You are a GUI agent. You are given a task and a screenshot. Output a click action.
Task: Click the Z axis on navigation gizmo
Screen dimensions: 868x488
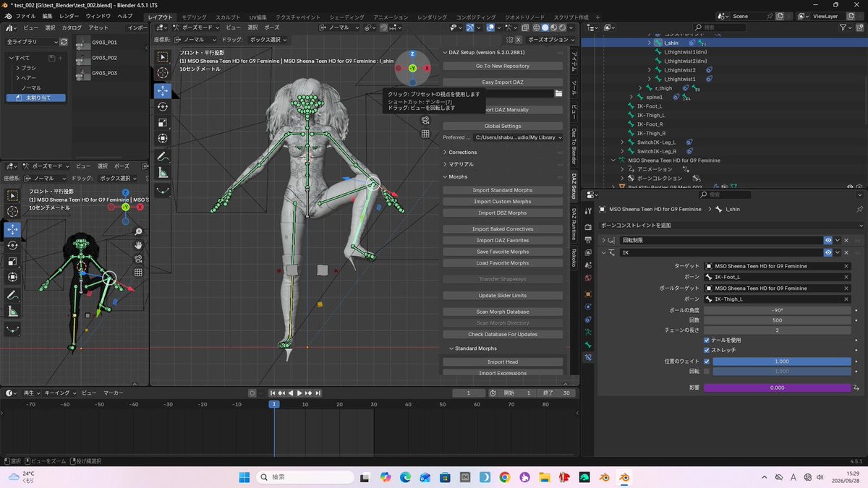pos(412,53)
